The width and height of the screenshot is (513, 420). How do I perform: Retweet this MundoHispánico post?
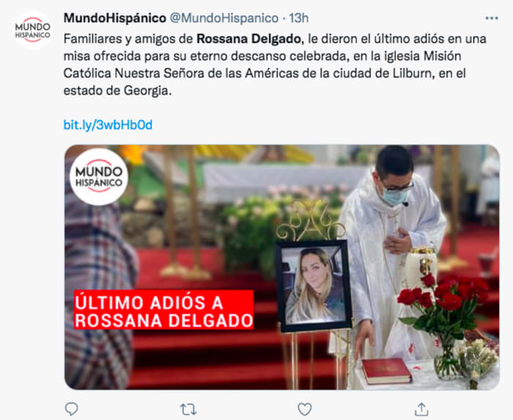(x=188, y=409)
